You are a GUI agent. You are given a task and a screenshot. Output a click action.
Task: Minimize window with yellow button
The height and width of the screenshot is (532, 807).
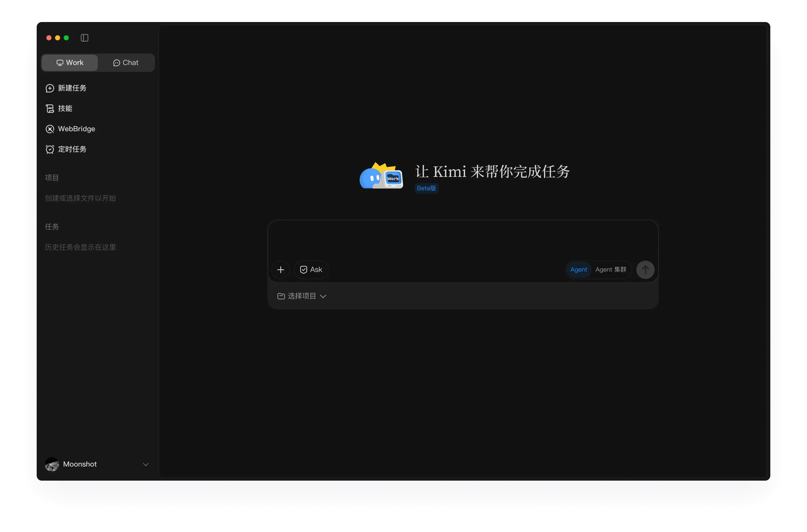point(58,38)
